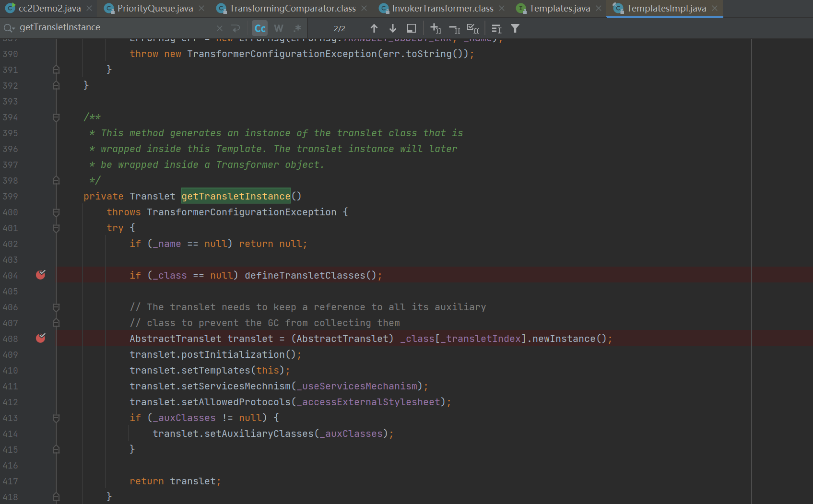
Task: Click _accessExternalStylesheet field reference
Action: pyautogui.click(x=368, y=402)
